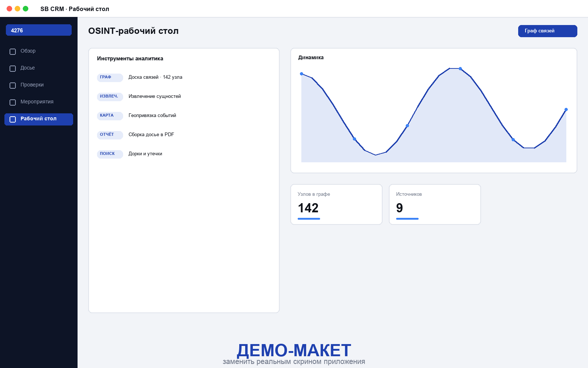Viewport: 588px width, 368px height.
Task: Click the progress bar under 142
Action: point(309,219)
